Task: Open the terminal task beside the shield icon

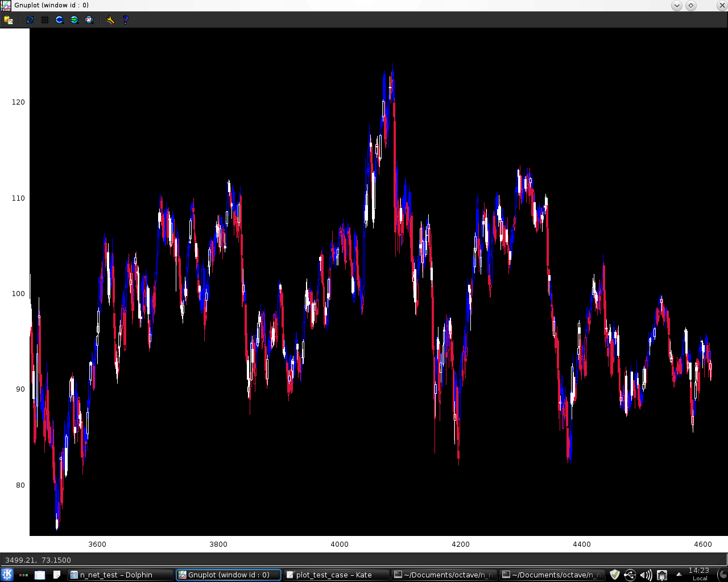Action: click(x=552, y=575)
